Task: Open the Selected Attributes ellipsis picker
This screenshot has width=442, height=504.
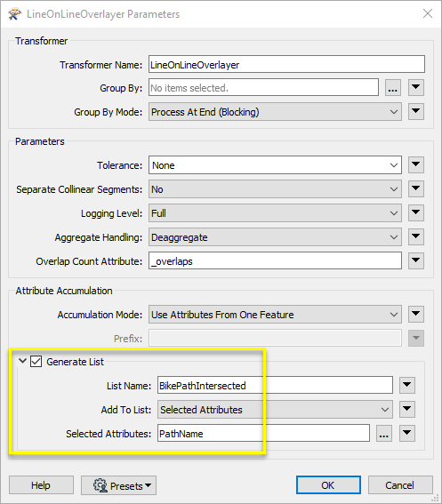Action: coord(384,433)
